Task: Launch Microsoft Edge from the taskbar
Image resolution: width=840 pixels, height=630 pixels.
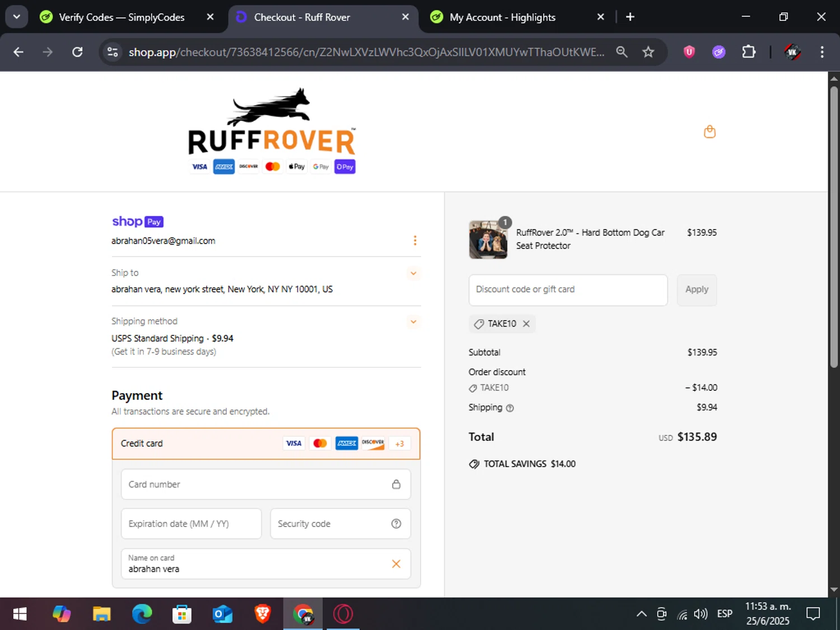Action: click(142, 614)
